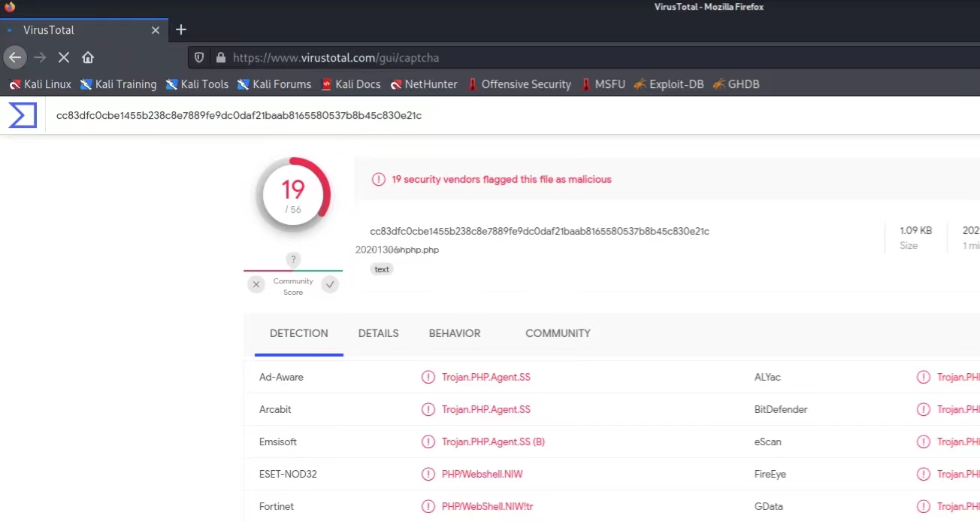
Task: Open the Kali Forums bookmark
Action: tap(274, 84)
